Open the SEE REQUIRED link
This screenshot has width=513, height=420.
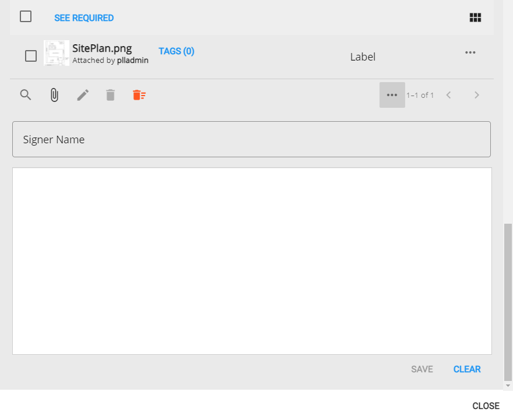[x=84, y=18]
